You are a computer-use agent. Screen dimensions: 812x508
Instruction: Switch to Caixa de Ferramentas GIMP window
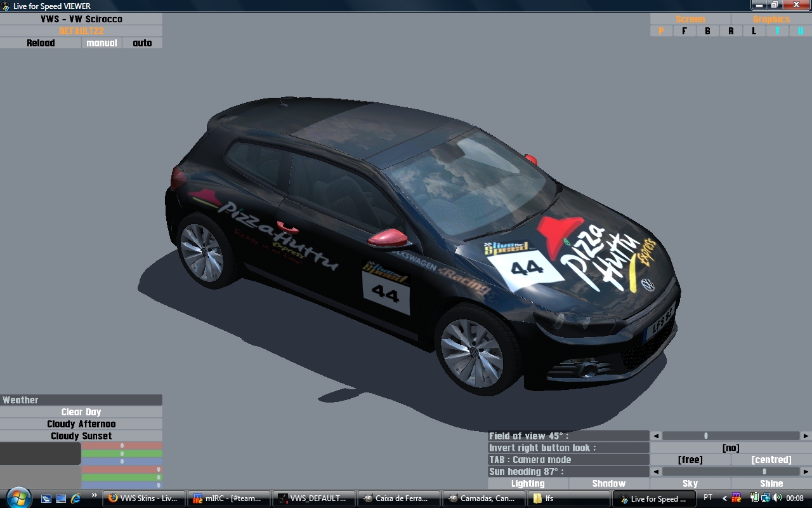[x=399, y=499]
